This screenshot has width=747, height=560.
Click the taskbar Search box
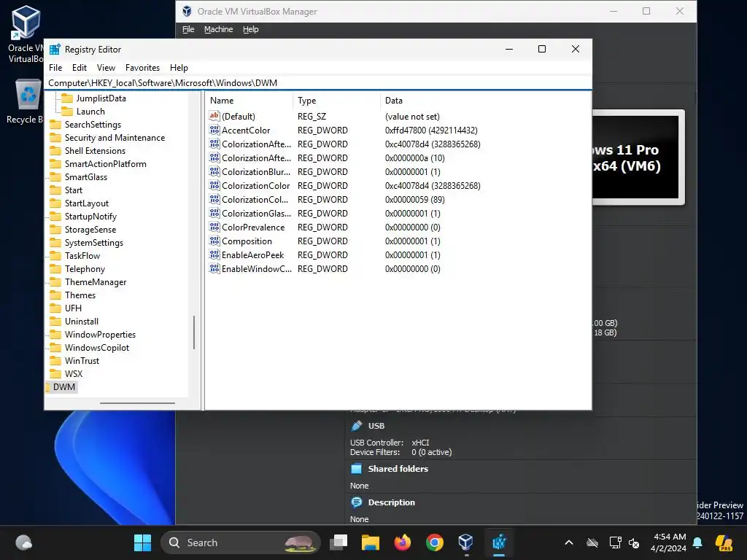coord(241,542)
